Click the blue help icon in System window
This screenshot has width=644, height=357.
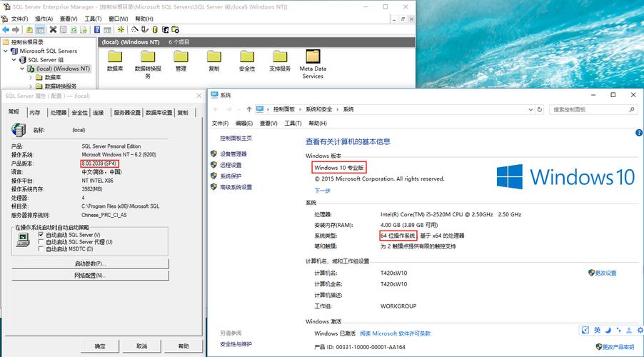(639, 133)
